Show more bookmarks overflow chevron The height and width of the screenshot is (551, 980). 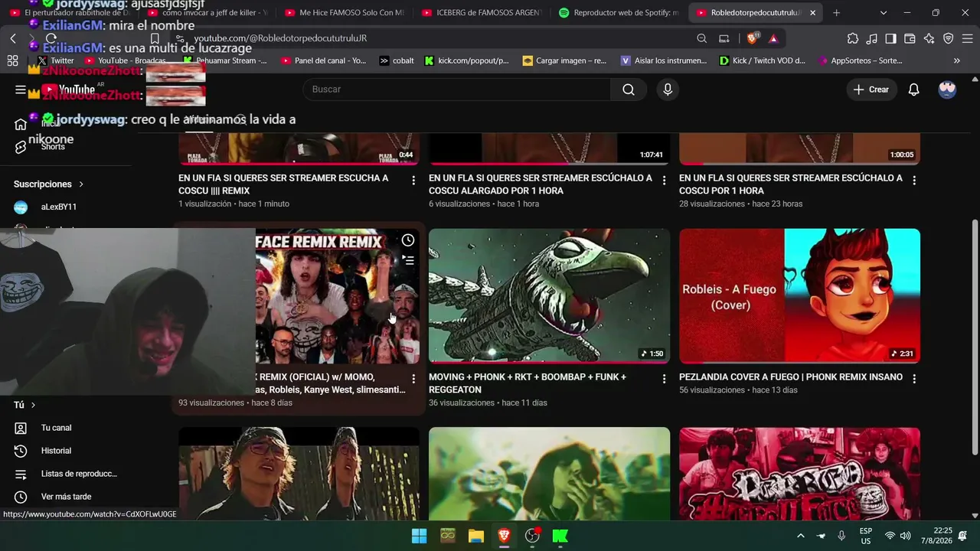pyautogui.click(x=956, y=60)
